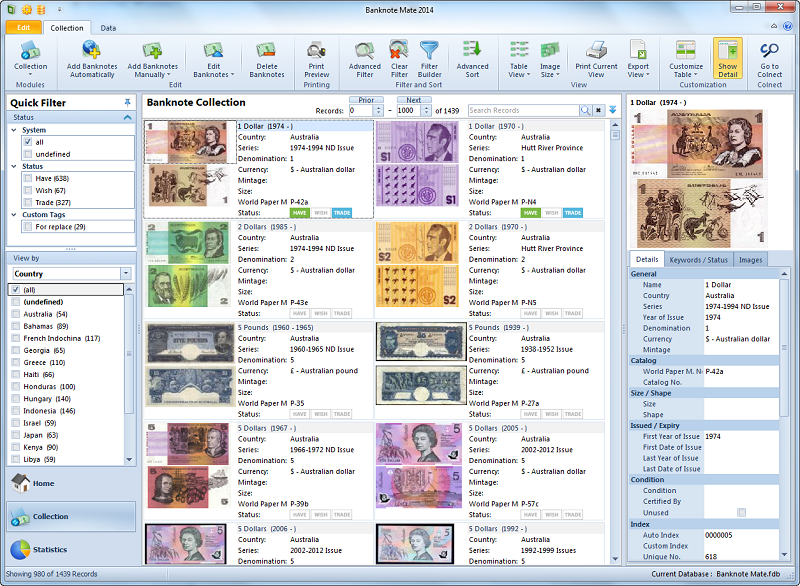Switch to Keywords / Status tab
Image resolution: width=800 pixels, height=586 pixels.
click(698, 260)
